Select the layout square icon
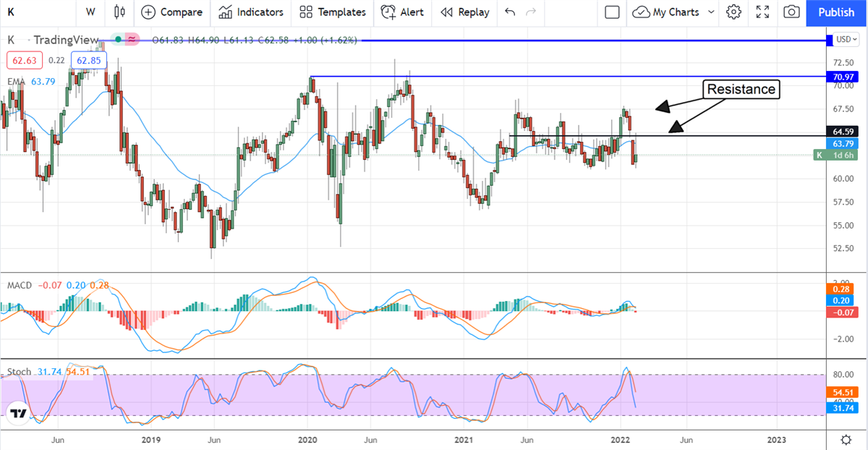 pyautogui.click(x=612, y=12)
